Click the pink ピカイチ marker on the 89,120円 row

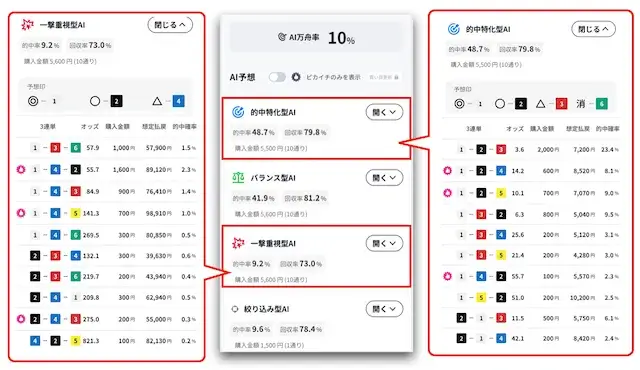pyautogui.click(x=21, y=169)
